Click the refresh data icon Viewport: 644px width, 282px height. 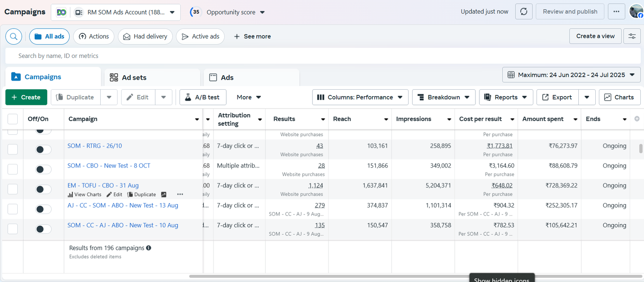click(x=524, y=12)
